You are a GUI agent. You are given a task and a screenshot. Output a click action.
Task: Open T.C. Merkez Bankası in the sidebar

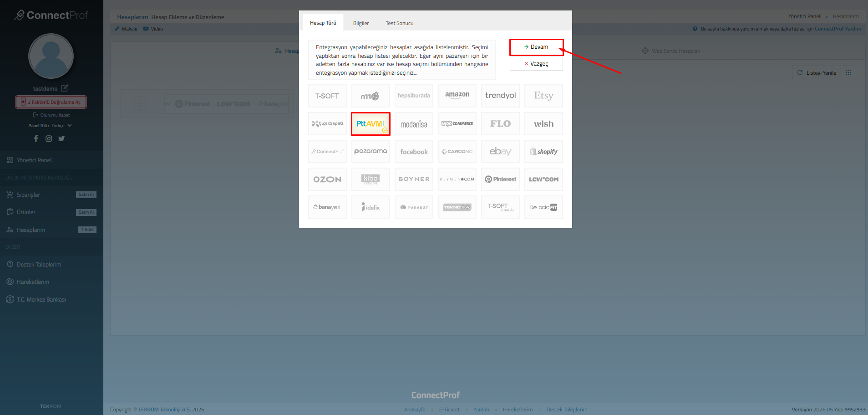[51, 300]
